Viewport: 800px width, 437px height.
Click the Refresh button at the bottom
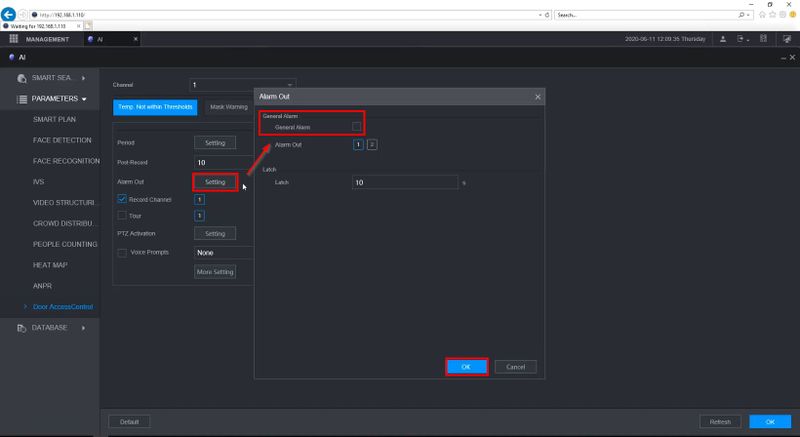[720, 422]
